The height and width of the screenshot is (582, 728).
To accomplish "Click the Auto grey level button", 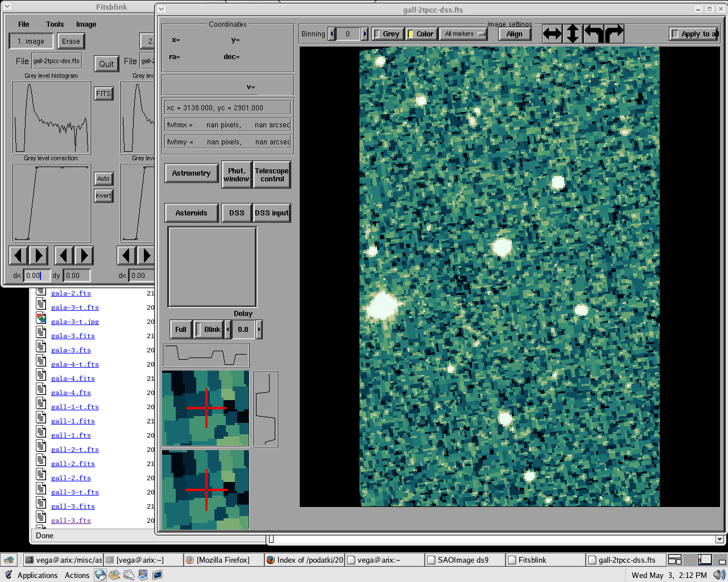I will pyautogui.click(x=104, y=179).
